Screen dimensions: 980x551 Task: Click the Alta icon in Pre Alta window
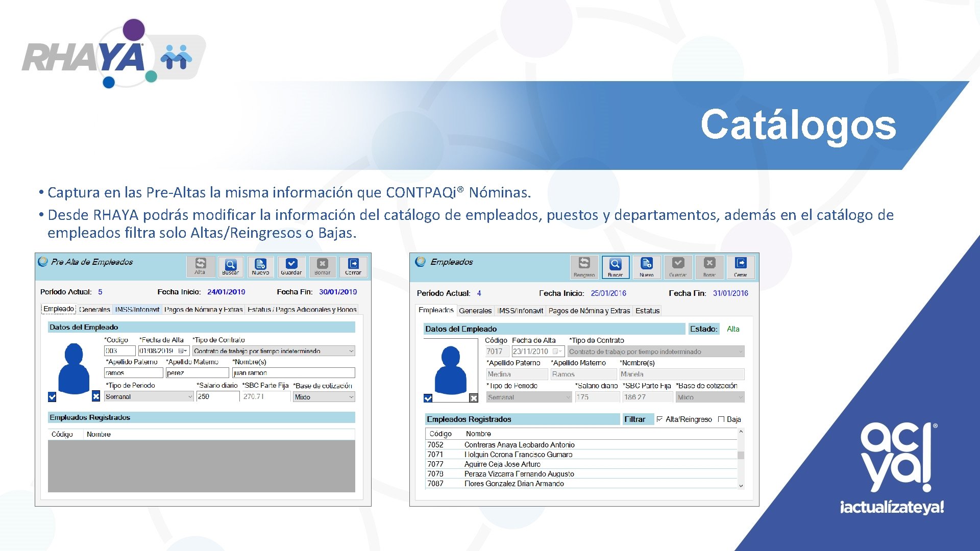tap(200, 266)
